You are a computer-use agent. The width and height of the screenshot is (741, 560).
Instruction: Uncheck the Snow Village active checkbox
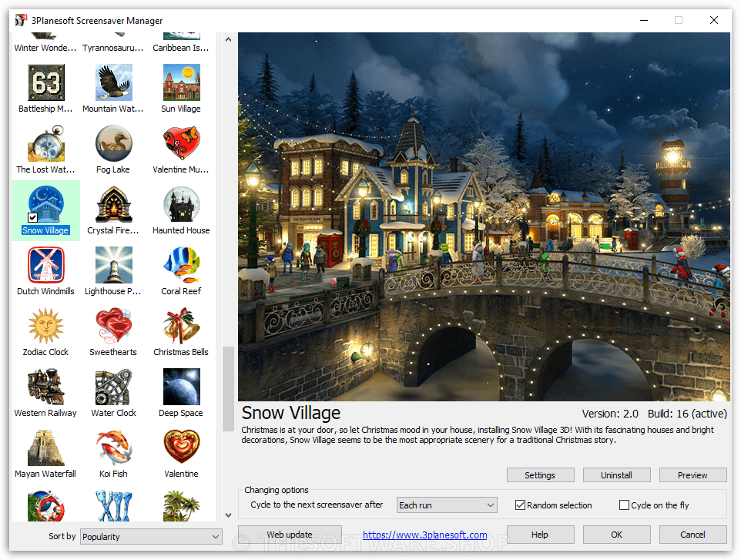[x=32, y=217]
